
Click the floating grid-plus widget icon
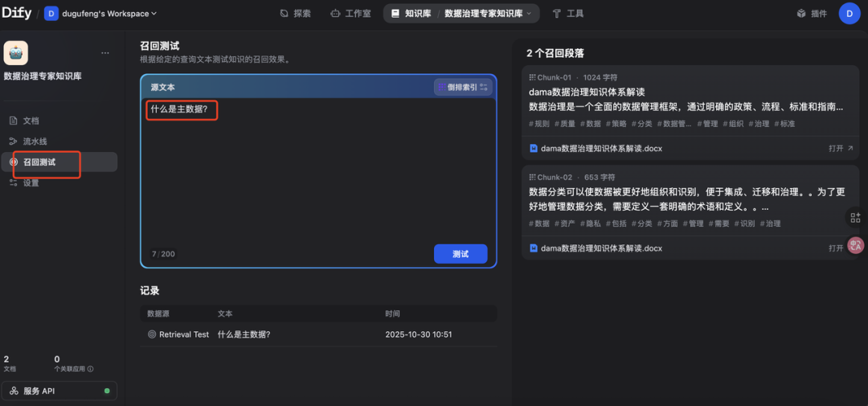[x=856, y=218]
